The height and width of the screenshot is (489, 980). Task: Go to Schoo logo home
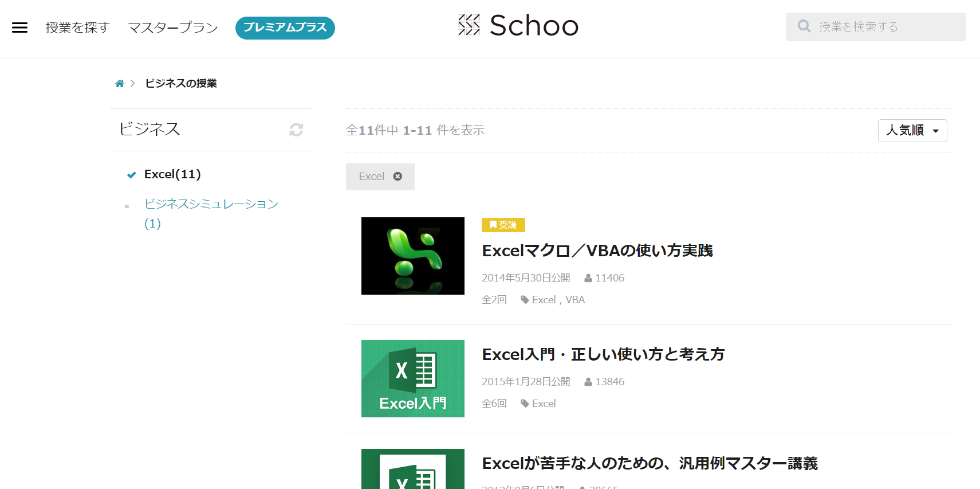518,26
